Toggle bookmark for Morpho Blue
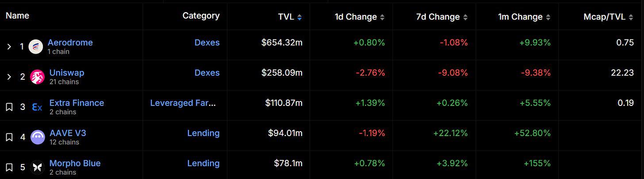 pos(9,167)
